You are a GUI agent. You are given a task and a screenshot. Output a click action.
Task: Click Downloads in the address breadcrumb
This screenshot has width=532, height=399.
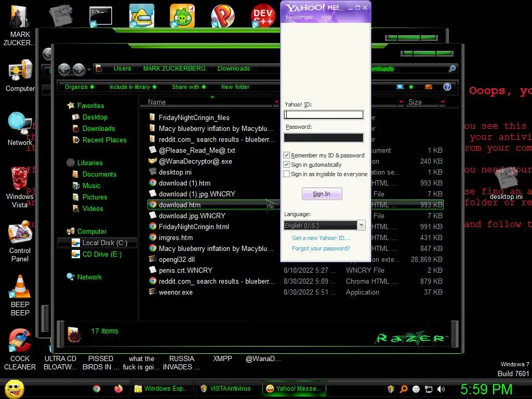(234, 69)
